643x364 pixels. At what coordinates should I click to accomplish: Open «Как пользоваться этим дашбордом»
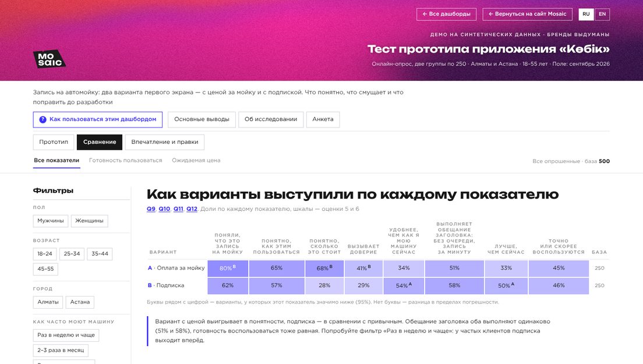[x=98, y=120]
